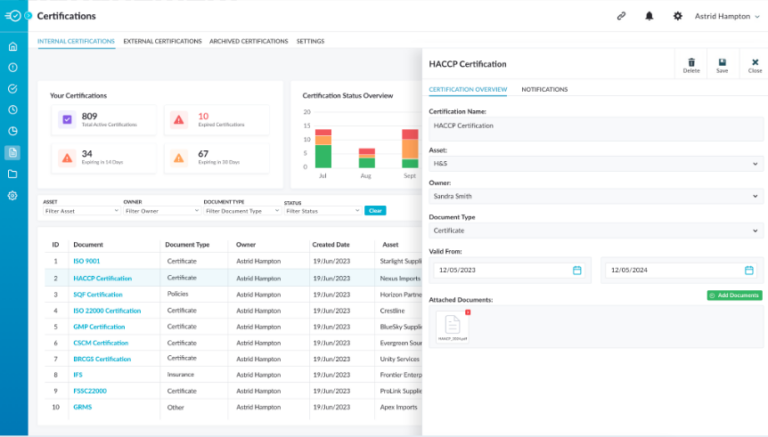Open the Valid From date calendar picker

coord(577,270)
